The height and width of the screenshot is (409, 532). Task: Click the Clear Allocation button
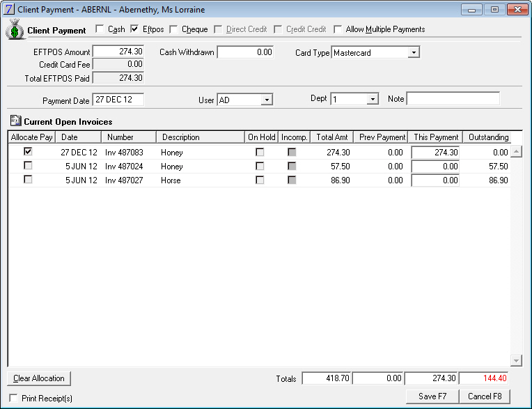pos(39,378)
